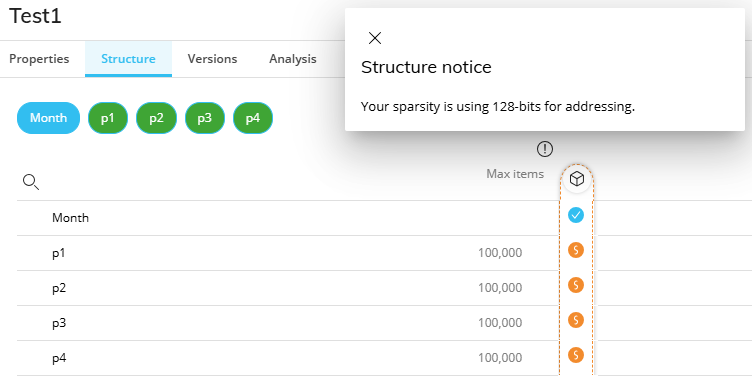Click the green p1 dimension pill
This screenshot has height=376, width=752.
pos(108,118)
